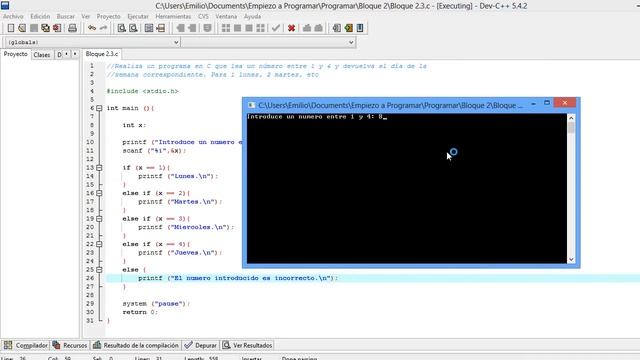Click the blue book icon at toolbar end
This screenshot has width=640, height=360.
pyautogui.click(x=360, y=28)
